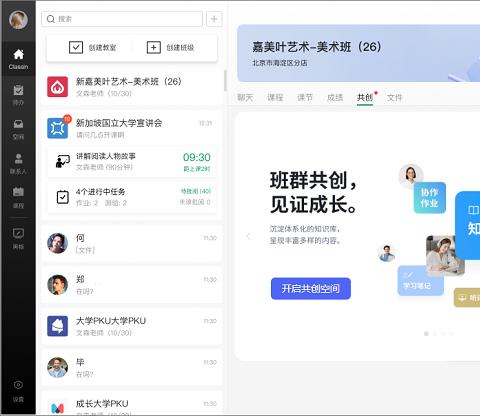480x416 pixels.
Task: Switch to the 课节 tab
Action: tap(305, 97)
